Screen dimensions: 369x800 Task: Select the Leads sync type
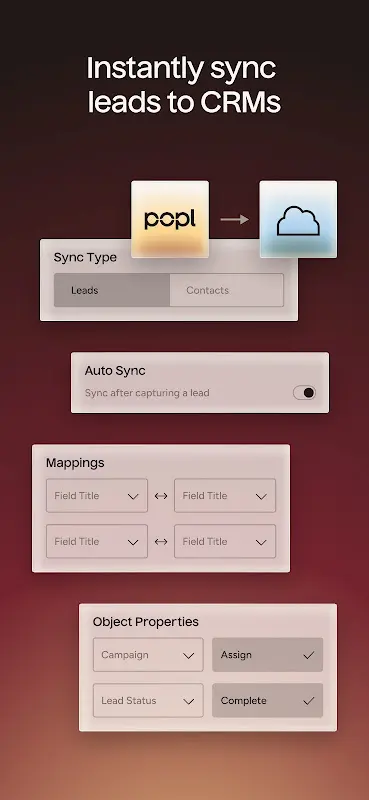[x=112, y=290]
